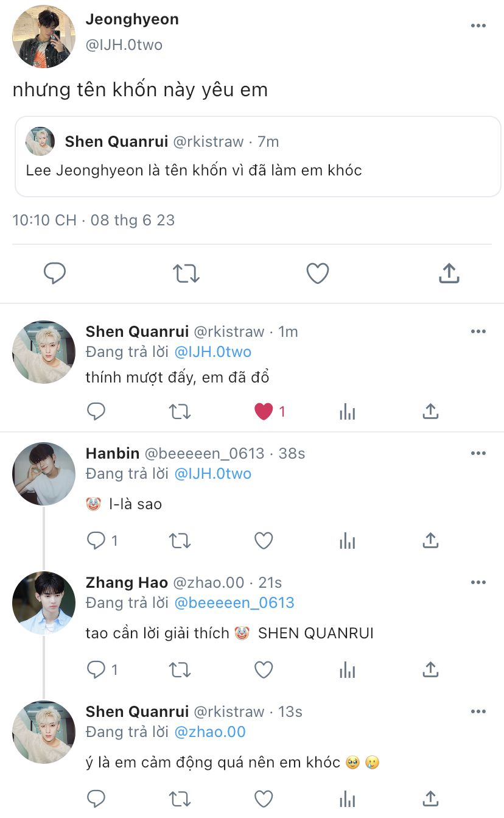Retweet Zhang Hao's reply
This screenshot has height=818, width=504.
click(x=180, y=670)
